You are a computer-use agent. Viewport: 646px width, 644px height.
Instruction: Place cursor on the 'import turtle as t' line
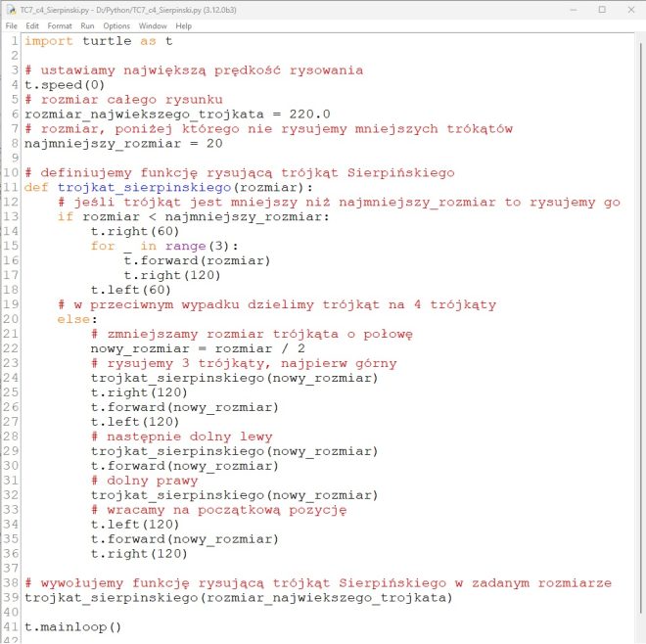pyautogui.click(x=98, y=41)
